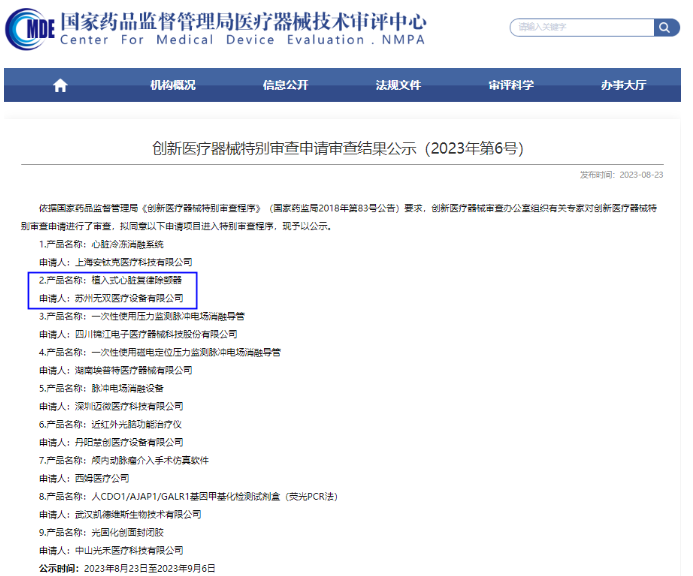The image size is (693, 576).
Task: Go to the 法规文件 section
Action: [x=398, y=85]
